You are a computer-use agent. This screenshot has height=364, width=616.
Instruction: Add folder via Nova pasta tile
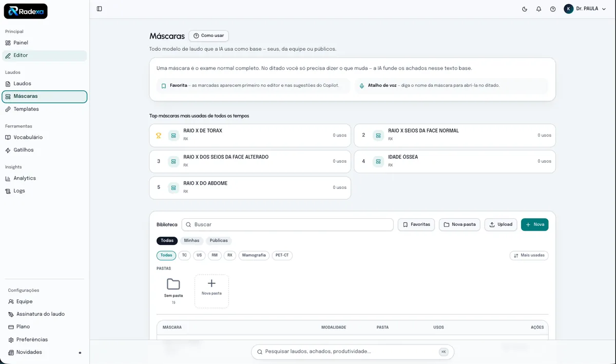211,291
